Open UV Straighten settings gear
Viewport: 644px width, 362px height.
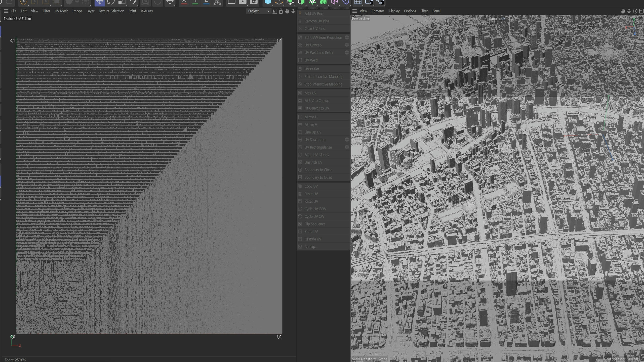click(x=347, y=140)
